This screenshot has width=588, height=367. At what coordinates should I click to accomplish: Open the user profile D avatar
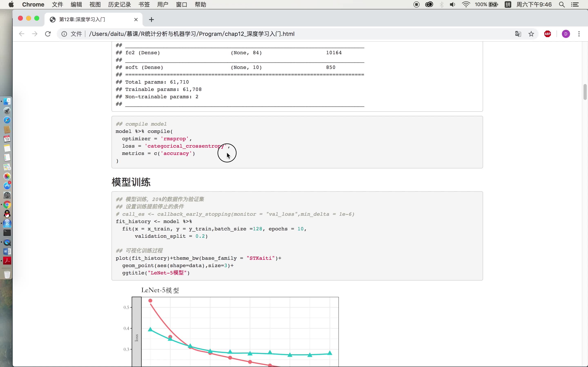(566, 34)
